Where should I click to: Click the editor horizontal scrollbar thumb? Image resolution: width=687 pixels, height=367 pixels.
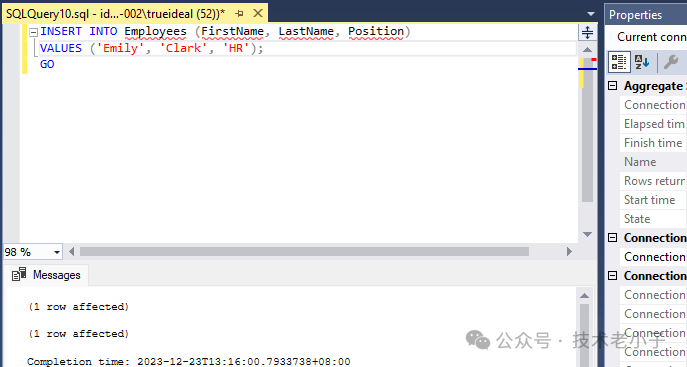coord(304,251)
